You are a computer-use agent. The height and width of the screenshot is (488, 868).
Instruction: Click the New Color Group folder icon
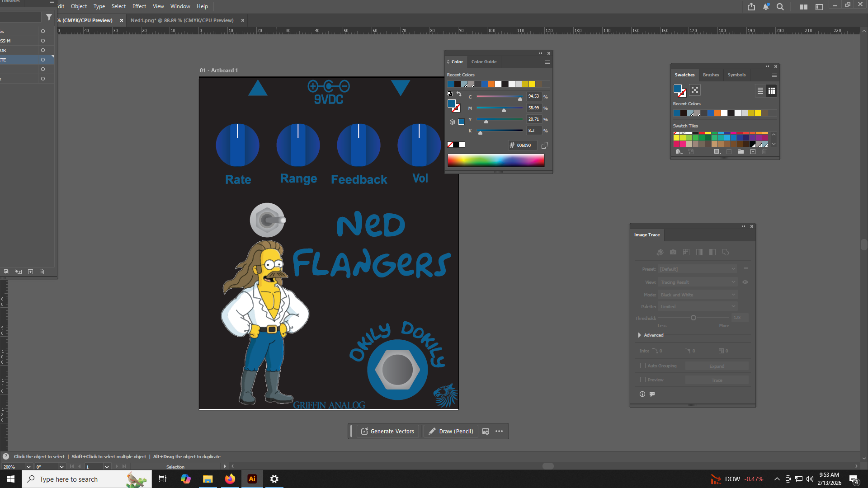click(x=741, y=152)
